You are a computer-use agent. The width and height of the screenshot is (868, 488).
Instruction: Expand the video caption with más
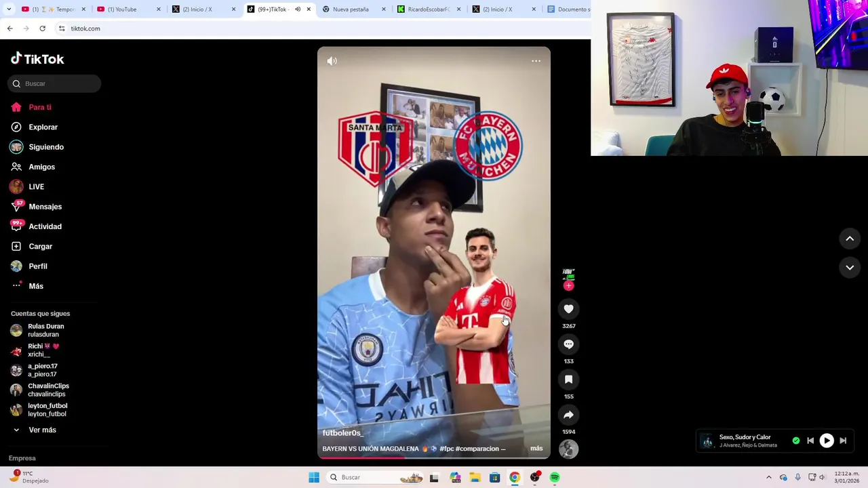536,449
